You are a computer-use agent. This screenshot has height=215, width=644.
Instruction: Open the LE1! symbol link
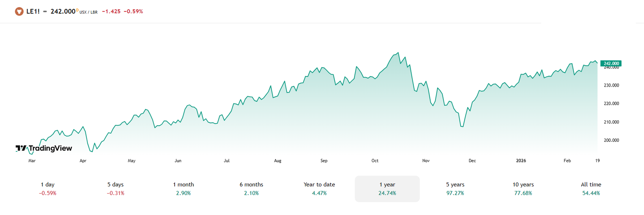[33, 11]
